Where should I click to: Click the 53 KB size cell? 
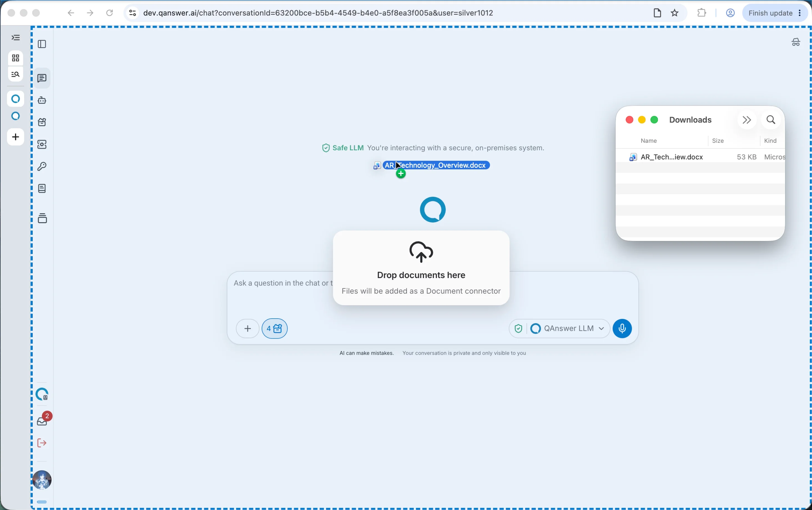[x=746, y=157]
